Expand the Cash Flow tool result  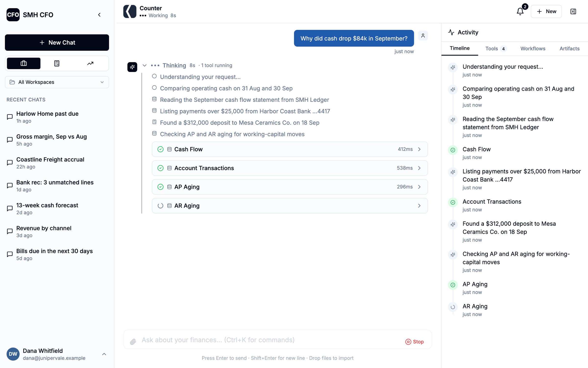point(290,149)
